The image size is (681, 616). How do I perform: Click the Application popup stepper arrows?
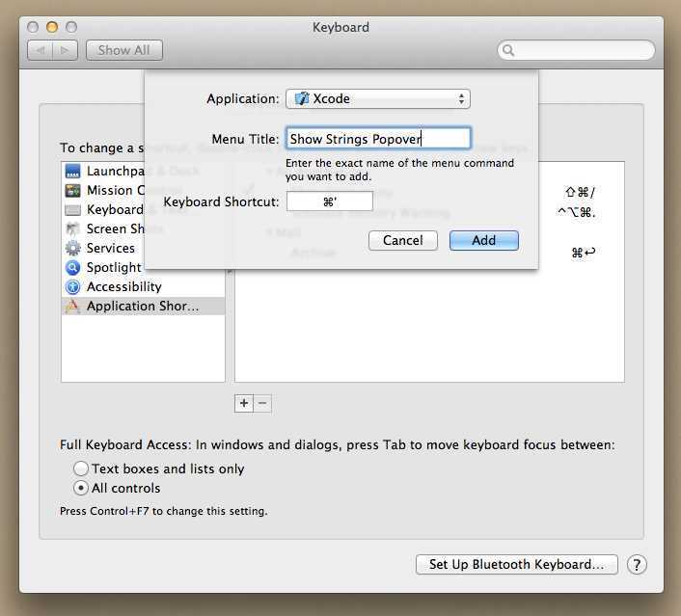coord(461,99)
